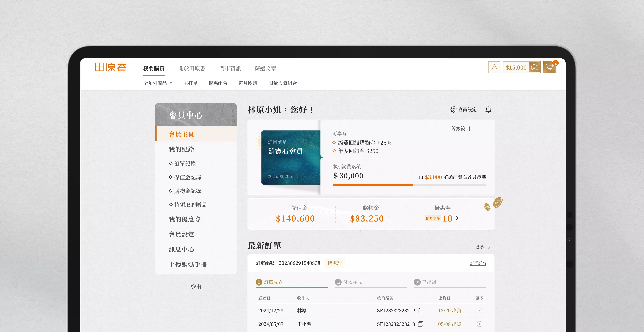644x332 pixels.
Task: Open the 關於田原香 menu item
Action: [192, 68]
